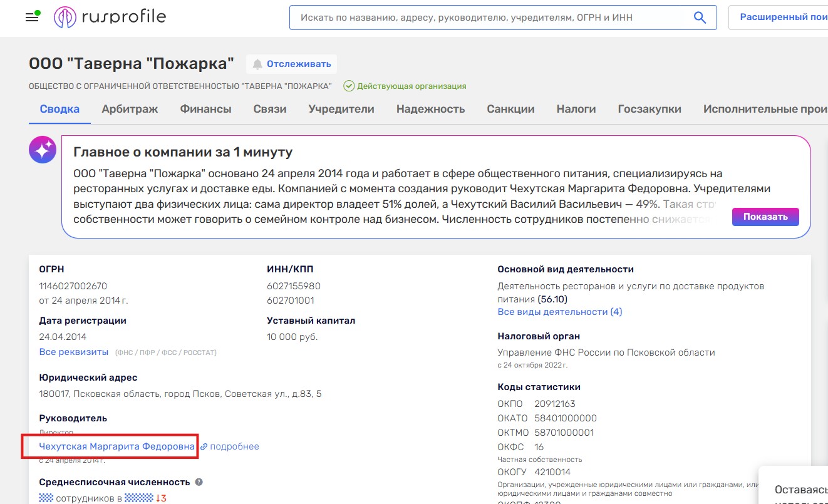Viewport: 828px width, 504px height.
Task: Click the bell icon next to Отслеживать
Action: tap(257, 64)
